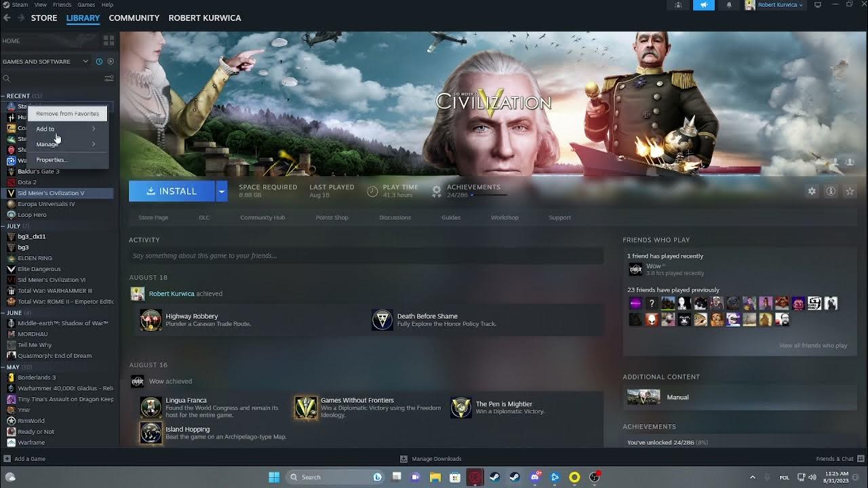The width and height of the screenshot is (868, 488).
Task: Click the download icon beside Manage Downloads
Action: 403,459
